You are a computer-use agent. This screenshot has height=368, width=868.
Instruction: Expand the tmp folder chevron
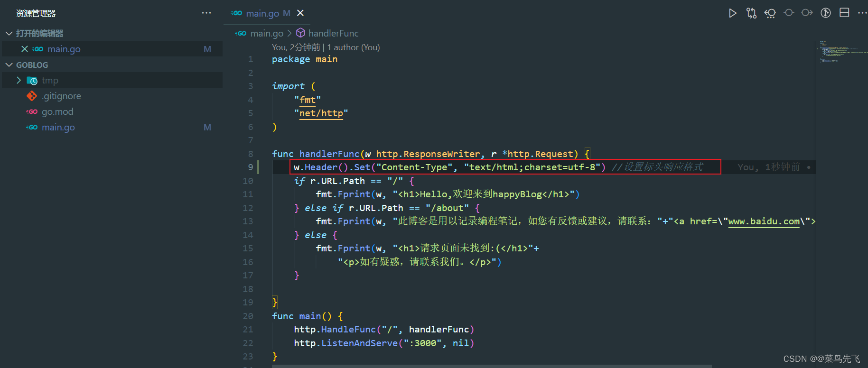point(19,80)
